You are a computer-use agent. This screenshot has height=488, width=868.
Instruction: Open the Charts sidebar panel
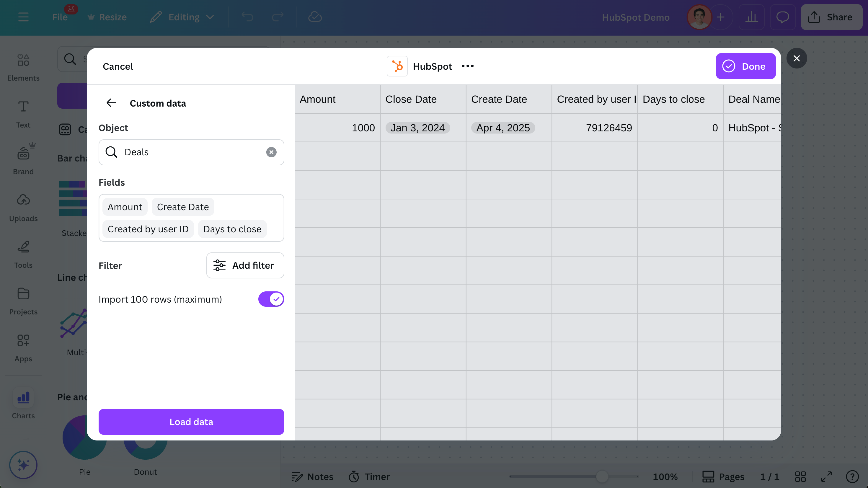click(x=23, y=404)
